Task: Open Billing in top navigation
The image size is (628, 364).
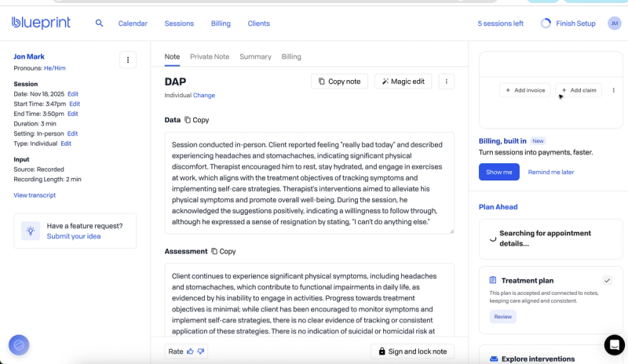Action: point(221,24)
